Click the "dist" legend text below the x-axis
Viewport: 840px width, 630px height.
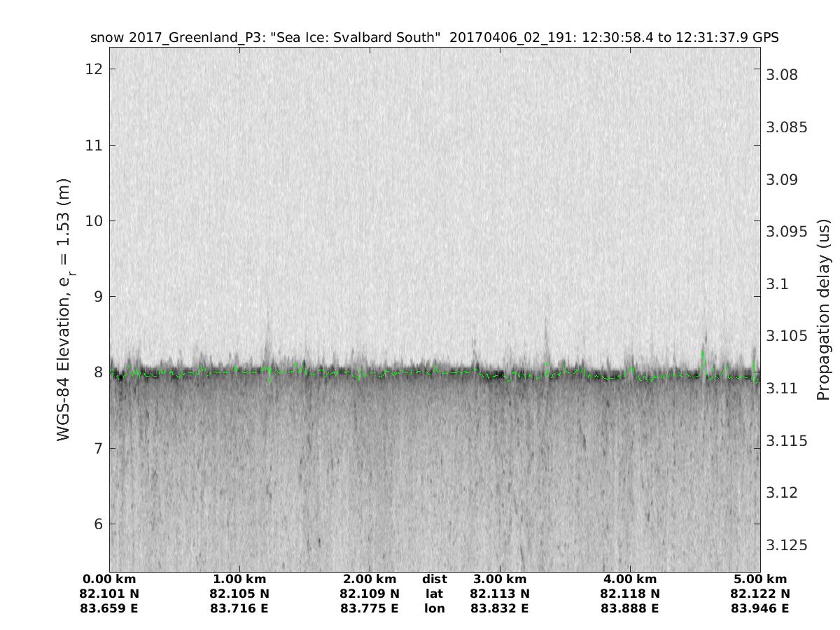click(x=434, y=579)
